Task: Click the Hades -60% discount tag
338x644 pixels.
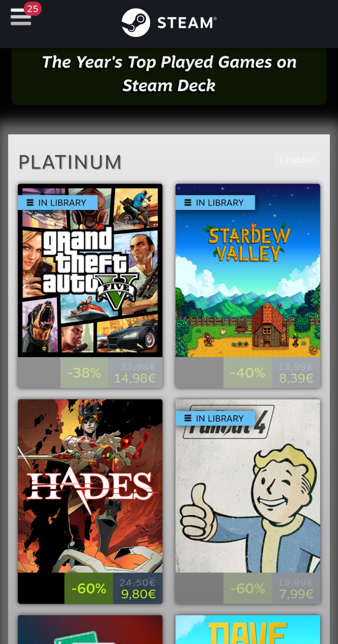Action: point(88,588)
